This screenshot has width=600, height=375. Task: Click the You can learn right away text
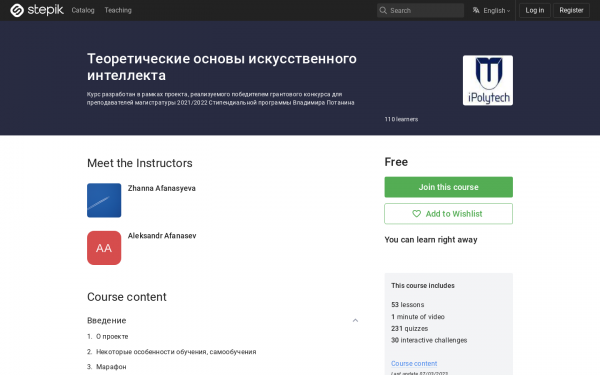point(431,240)
